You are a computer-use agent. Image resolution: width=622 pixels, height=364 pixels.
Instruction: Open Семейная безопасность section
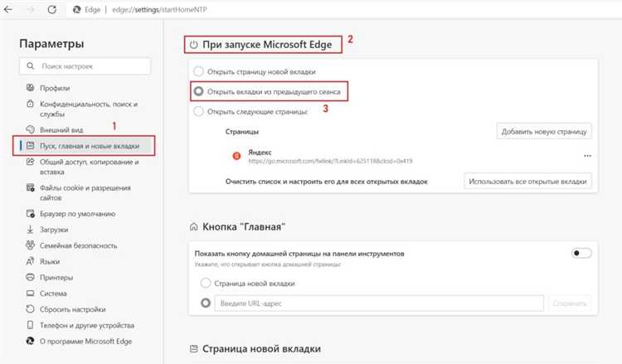click(78, 245)
